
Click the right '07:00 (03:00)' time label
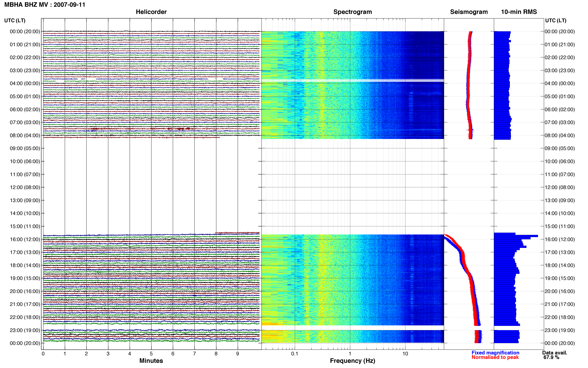560,122
